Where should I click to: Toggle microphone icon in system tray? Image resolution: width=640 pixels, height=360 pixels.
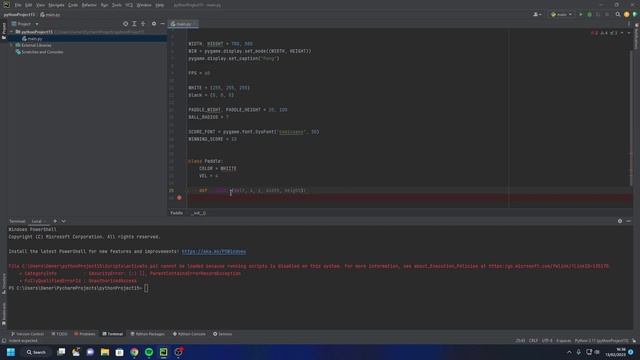point(578,352)
